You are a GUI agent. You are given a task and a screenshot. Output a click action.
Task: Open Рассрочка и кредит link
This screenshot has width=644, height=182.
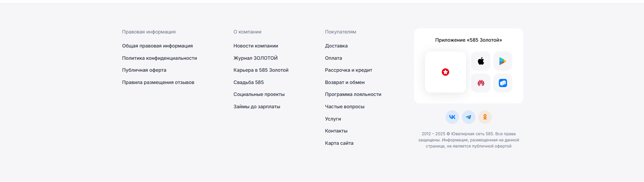[x=349, y=70]
